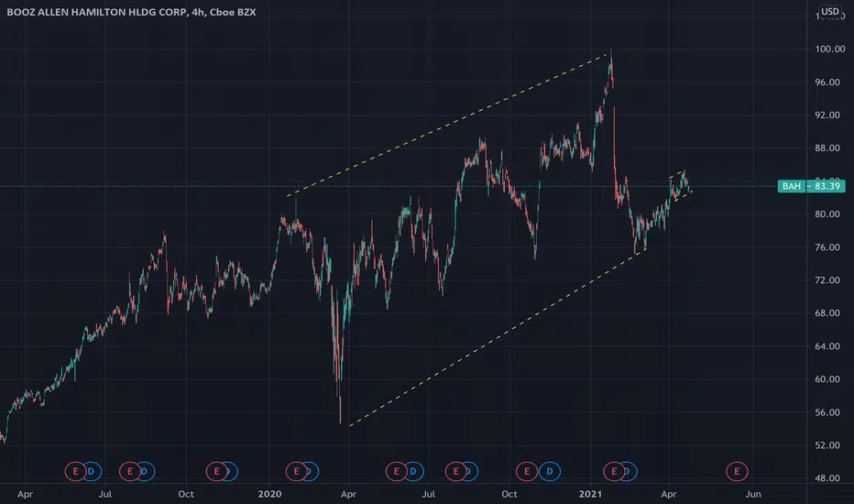Open the dividend D marker after Jul 2020
The width and height of the screenshot is (854, 504).
click(469, 471)
